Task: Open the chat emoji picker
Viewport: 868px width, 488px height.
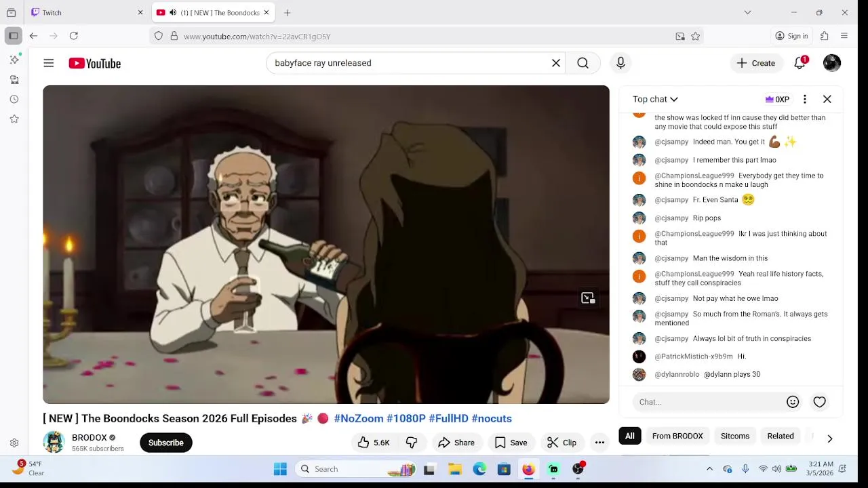Action: 793,402
